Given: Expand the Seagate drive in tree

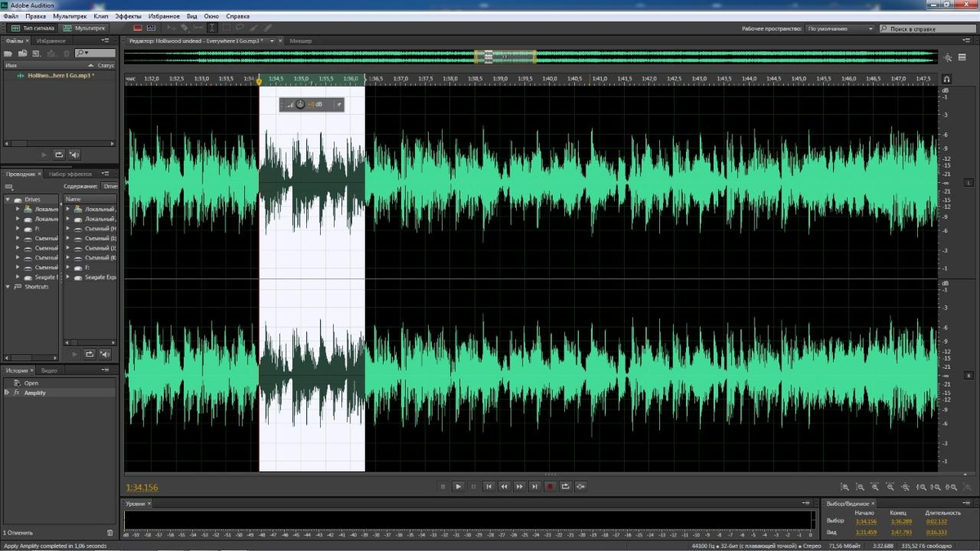Looking at the screenshot, I should click(x=18, y=277).
